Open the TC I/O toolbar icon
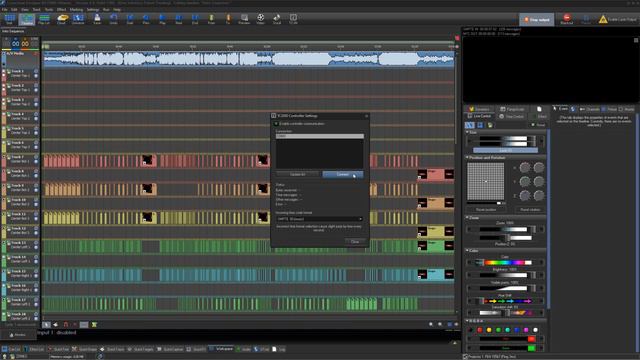Image resolution: width=640 pixels, height=360 pixels. pyautogui.click(x=293, y=19)
